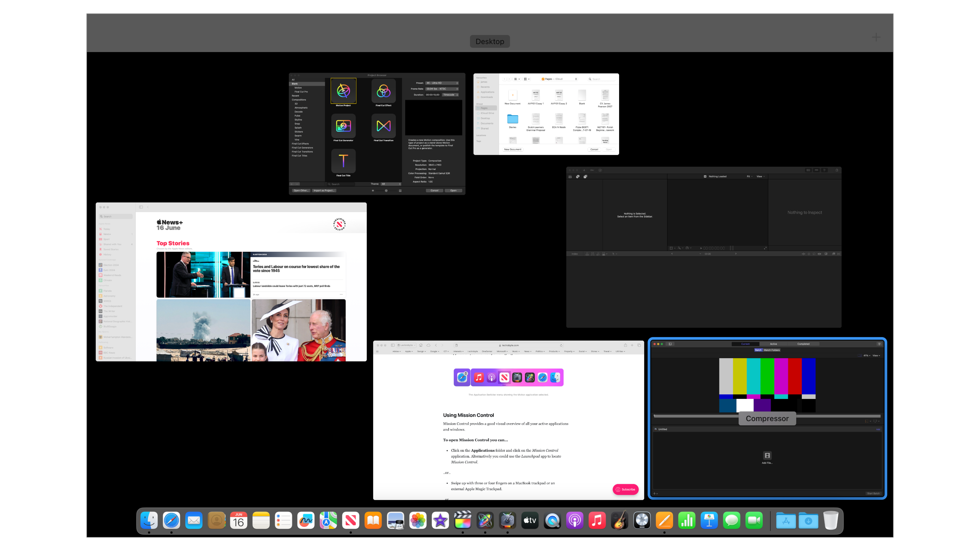The image size is (980, 551).
Task: Click the plus button to add a Desktop
Action: click(876, 37)
